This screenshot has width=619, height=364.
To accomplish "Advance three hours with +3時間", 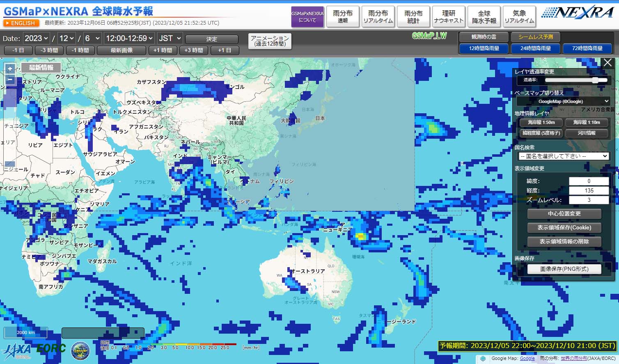I will 194,50.
